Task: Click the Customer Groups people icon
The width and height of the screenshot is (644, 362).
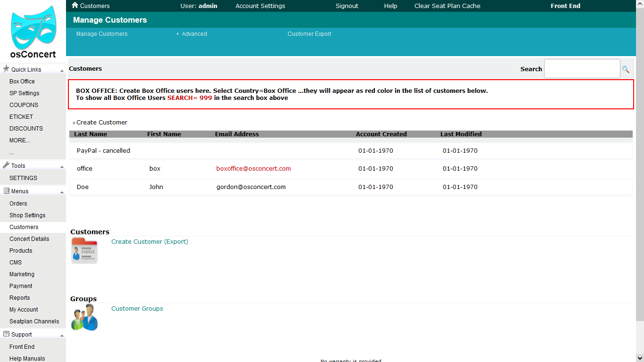Action: (84, 317)
